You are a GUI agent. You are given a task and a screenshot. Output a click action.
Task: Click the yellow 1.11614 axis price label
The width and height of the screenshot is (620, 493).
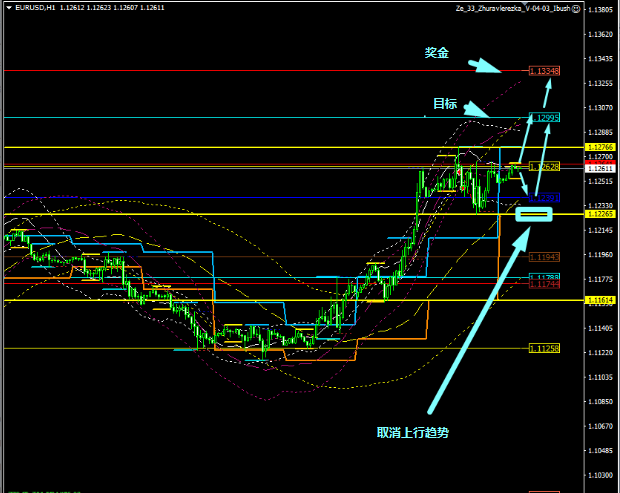coord(600,300)
